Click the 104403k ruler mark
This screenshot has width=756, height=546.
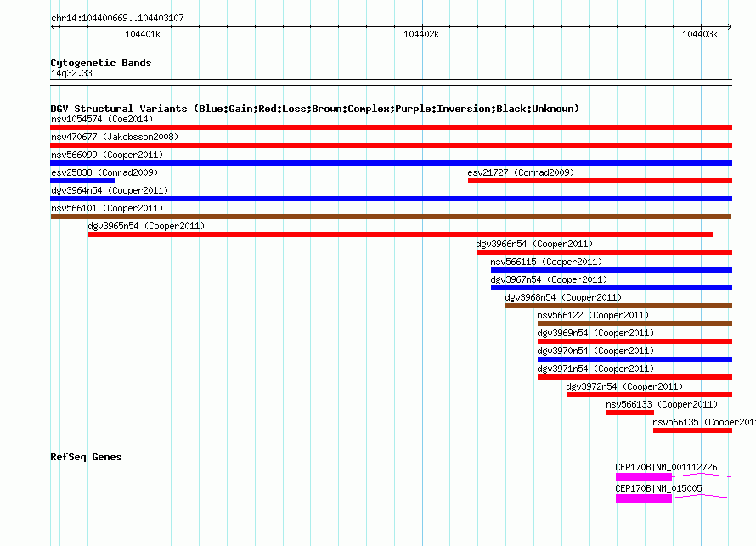point(700,34)
